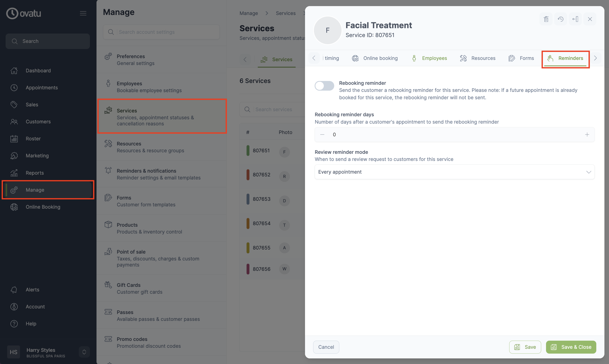Click Services breadcrumb link
Viewport: 609px width, 364px height.
click(286, 13)
